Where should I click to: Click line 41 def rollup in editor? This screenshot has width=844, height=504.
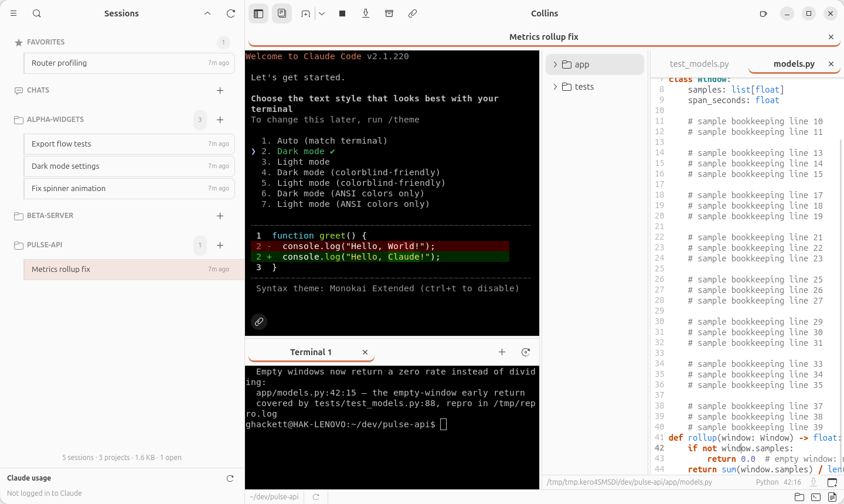pyautogui.click(x=755, y=438)
